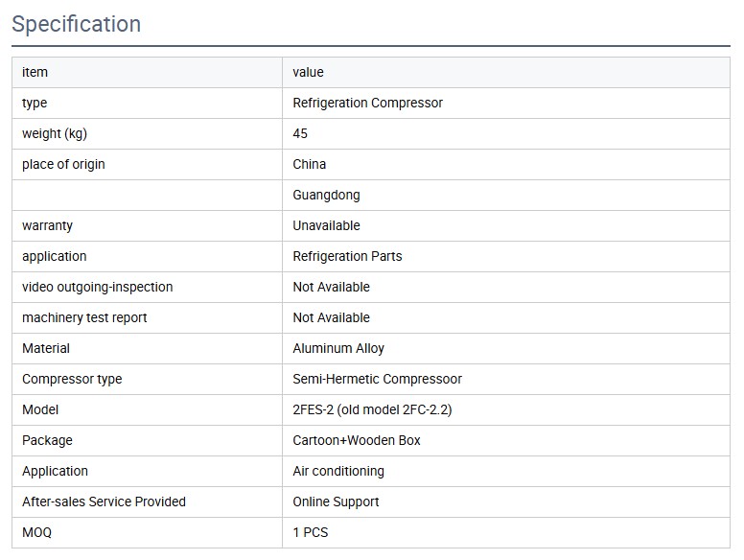The height and width of the screenshot is (560, 744).
Task: Select the China origin value
Action: click(309, 164)
